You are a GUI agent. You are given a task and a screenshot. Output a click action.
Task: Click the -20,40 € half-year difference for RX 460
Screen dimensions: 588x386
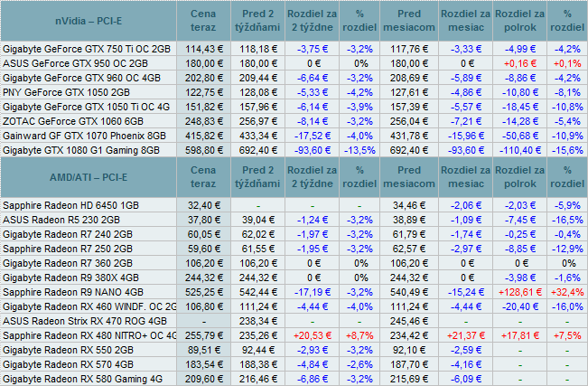pyautogui.click(x=520, y=306)
